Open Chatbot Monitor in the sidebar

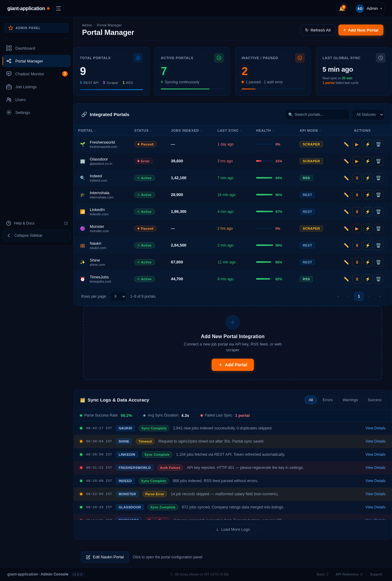[36, 74]
